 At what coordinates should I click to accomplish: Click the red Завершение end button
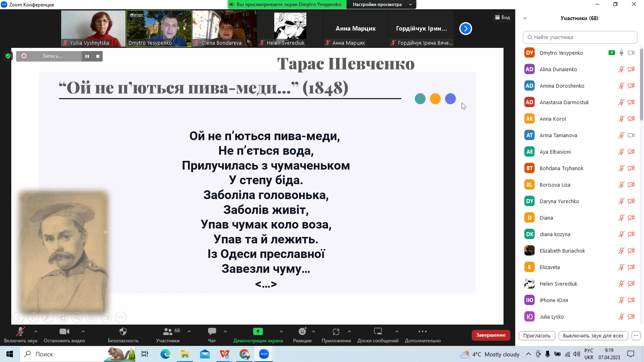(491, 335)
